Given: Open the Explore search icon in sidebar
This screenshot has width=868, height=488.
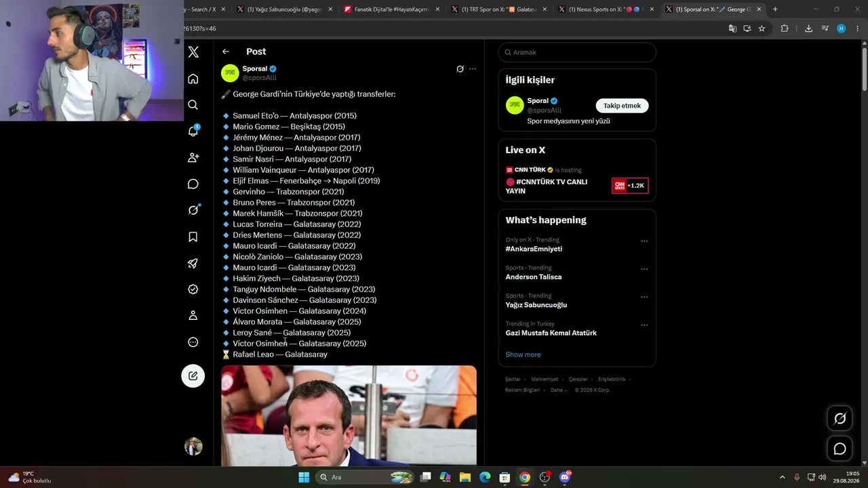Looking at the screenshot, I should click(x=193, y=105).
